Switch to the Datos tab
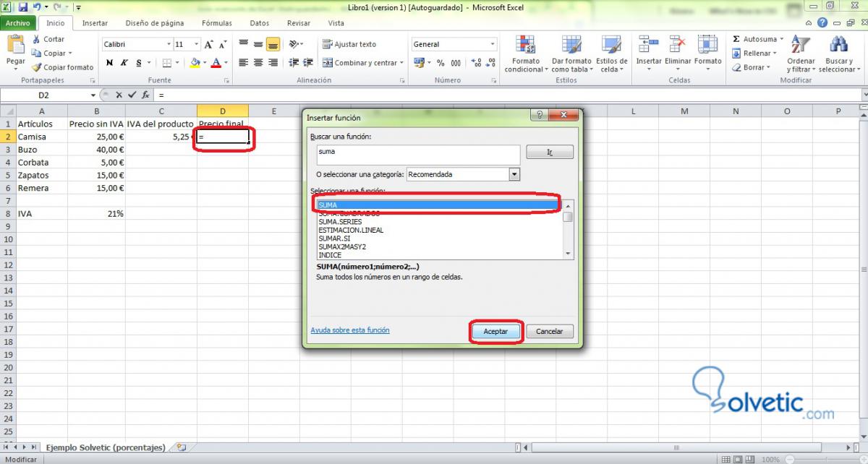868x464 pixels. (x=259, y=23)
